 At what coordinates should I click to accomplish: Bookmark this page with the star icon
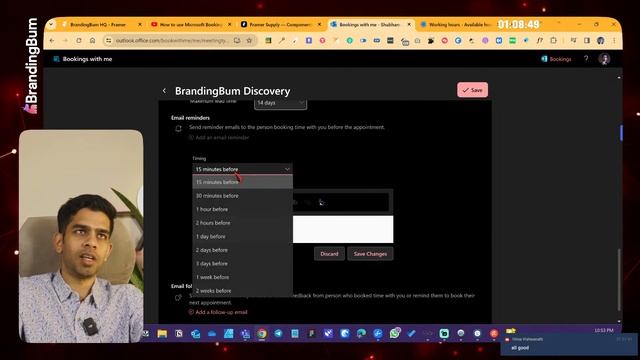(249, 40)
